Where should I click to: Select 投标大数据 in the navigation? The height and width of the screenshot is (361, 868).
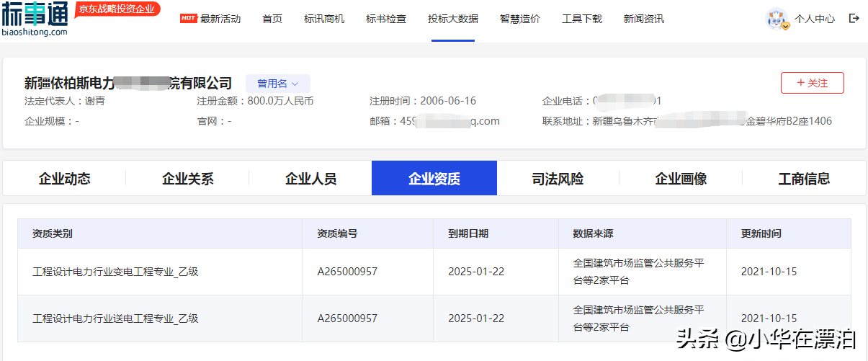coord(453,19)
